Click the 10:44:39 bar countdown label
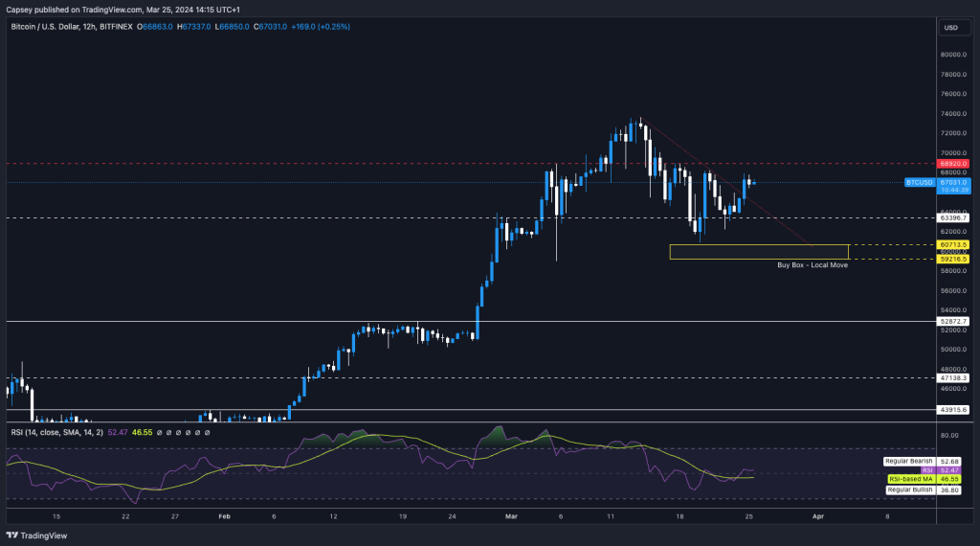Viewport: 980px width, 546px height. click(x=954, y=190)
